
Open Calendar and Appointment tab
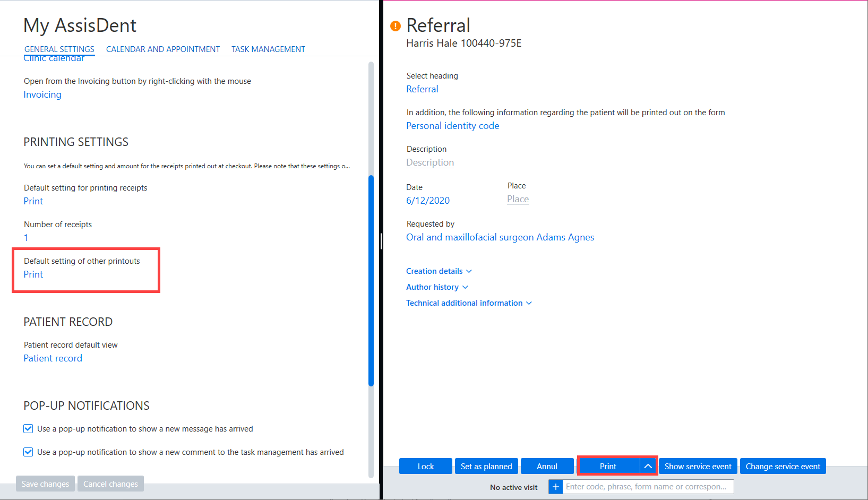point(163,49)
